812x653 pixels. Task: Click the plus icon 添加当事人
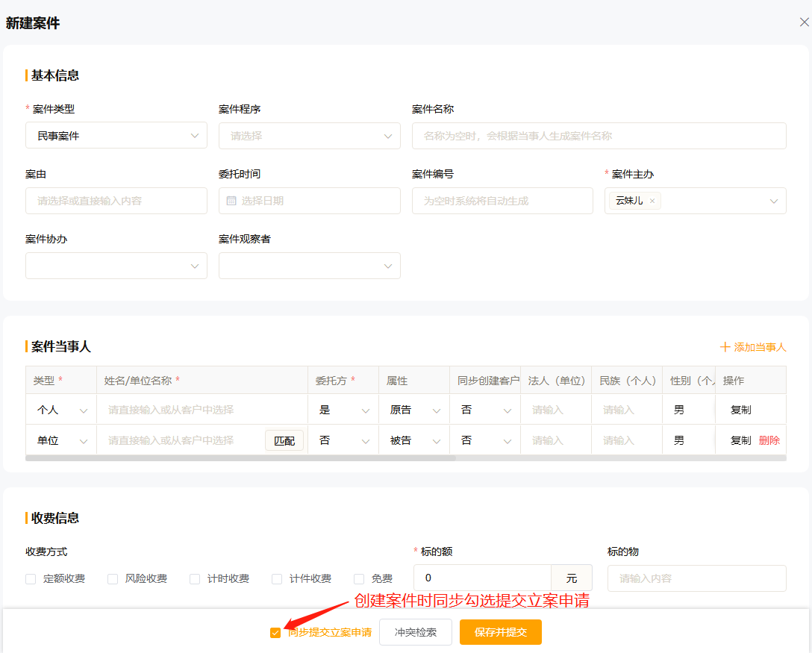(x=725, y=347)
